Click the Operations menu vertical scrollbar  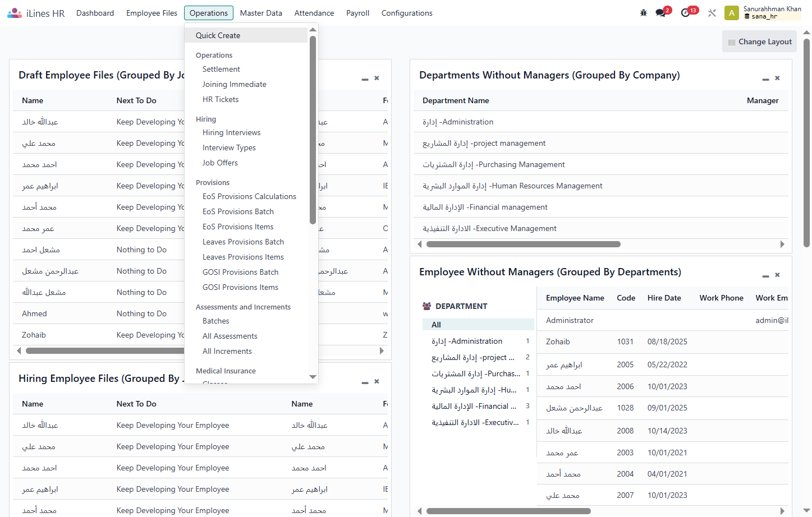tap(313, 130)
